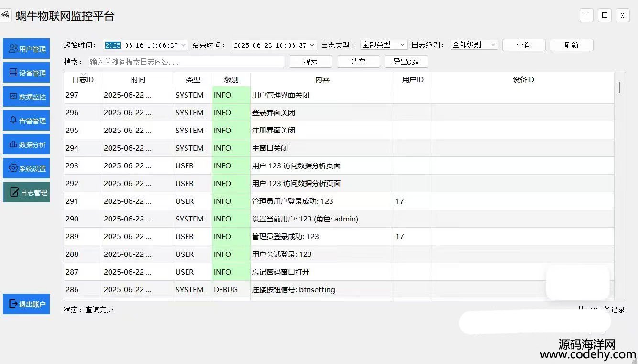Open 用户管理 via its users icon
The image size is (638, 364).
coord(13,49)
